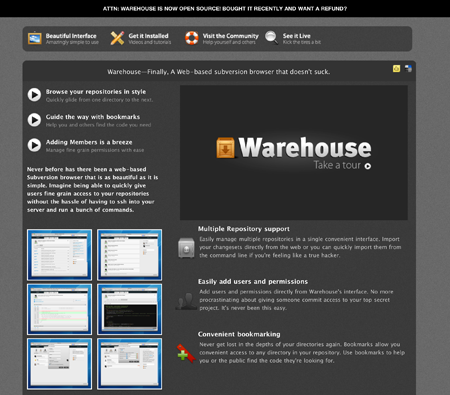This screenshot has width=450, height=395.
Task: Click the Beautiful Interface picture icon
Action: pos(35,38)
